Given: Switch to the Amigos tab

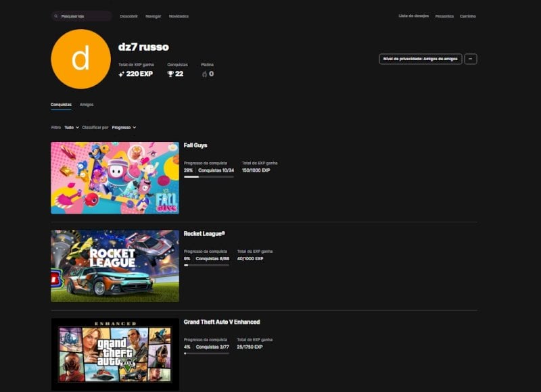Looking at the screenshot, I should pos(87,105).
